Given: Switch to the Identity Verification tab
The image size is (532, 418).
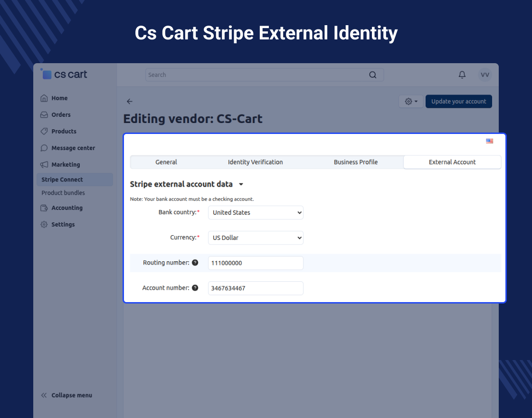Looking at the screenshot, I should click(x=255, y=162).
